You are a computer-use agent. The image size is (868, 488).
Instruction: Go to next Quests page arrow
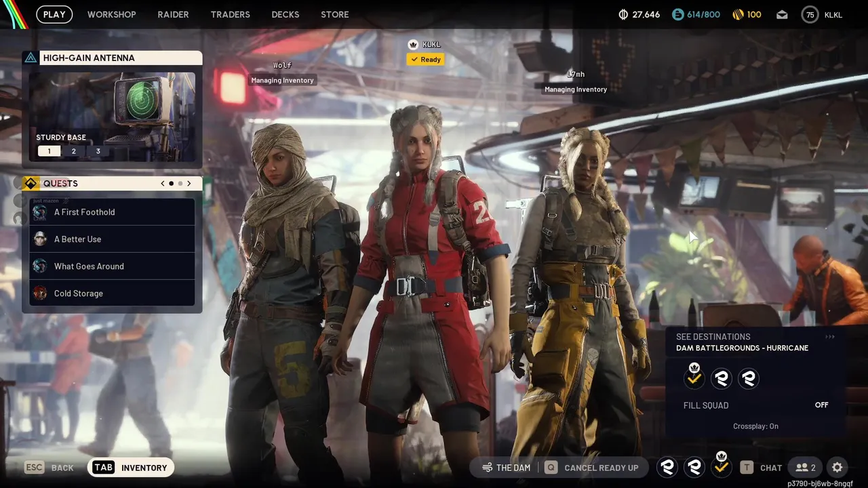pyautogui.click(x=189, y=184)
